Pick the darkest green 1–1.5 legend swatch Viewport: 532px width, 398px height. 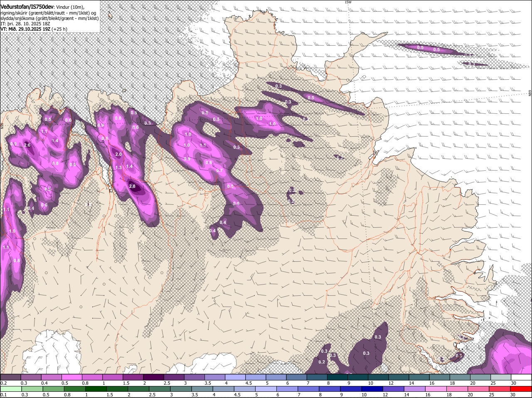[x=96, y=389]
